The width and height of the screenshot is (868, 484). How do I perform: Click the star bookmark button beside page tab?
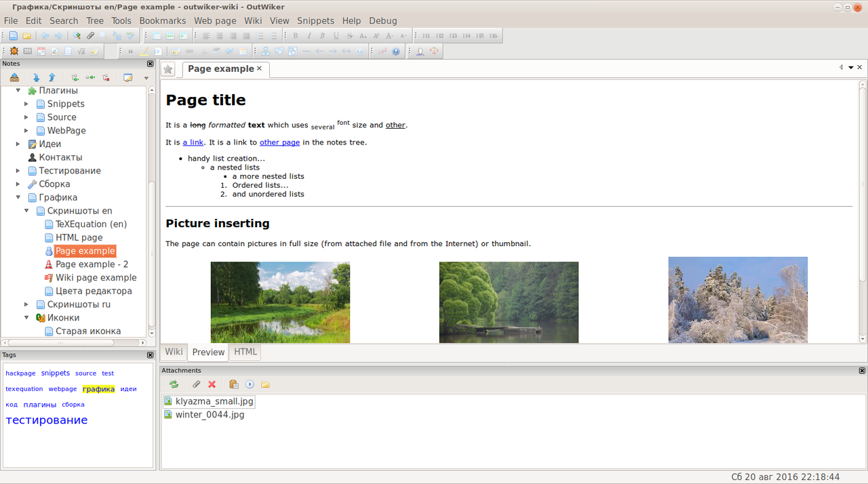coord(168,69)
